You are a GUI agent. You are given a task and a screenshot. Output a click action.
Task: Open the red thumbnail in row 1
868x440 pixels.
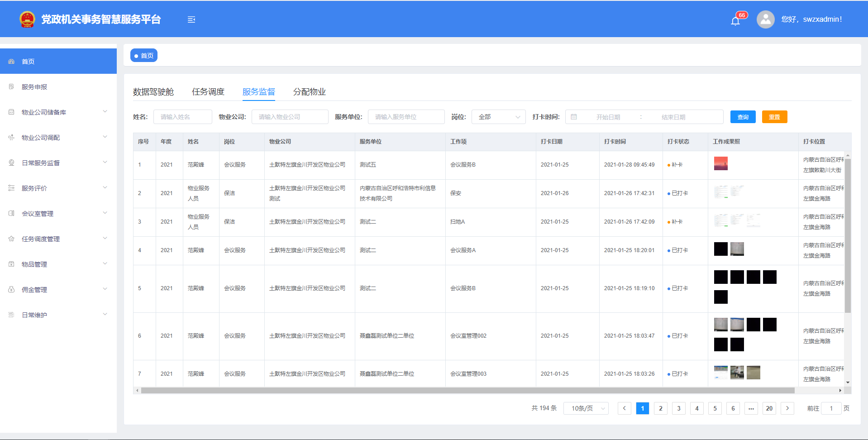[x=720, y=163]
